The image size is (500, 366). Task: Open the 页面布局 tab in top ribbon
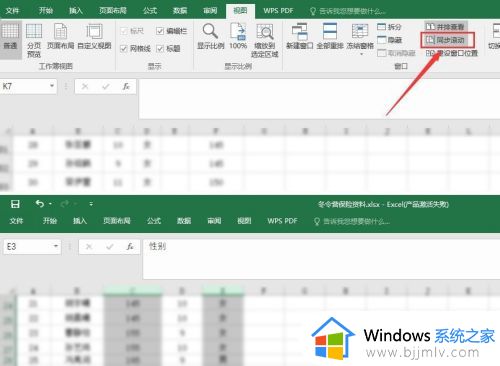tap(113, 11)
